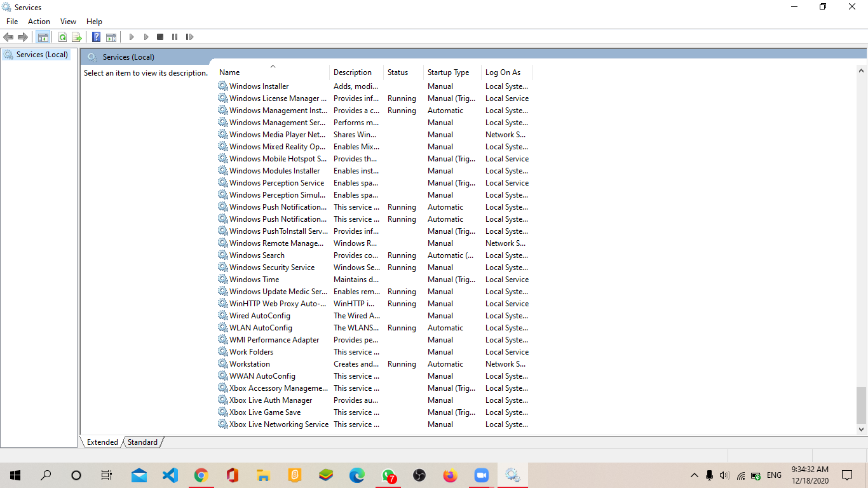Open the Windows Start menu

pos(15,475)
